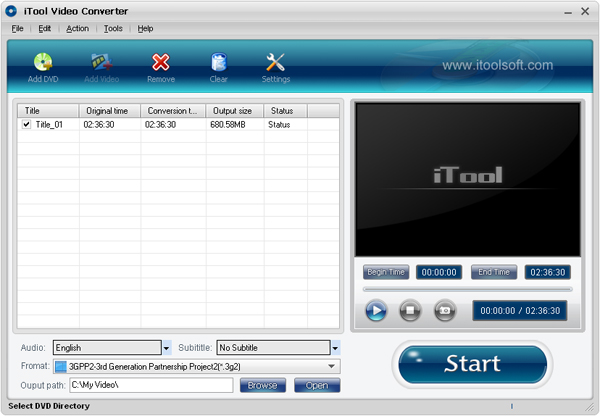
Task: Open Settings with the tools icon
Action: click(x=276, y=62)
